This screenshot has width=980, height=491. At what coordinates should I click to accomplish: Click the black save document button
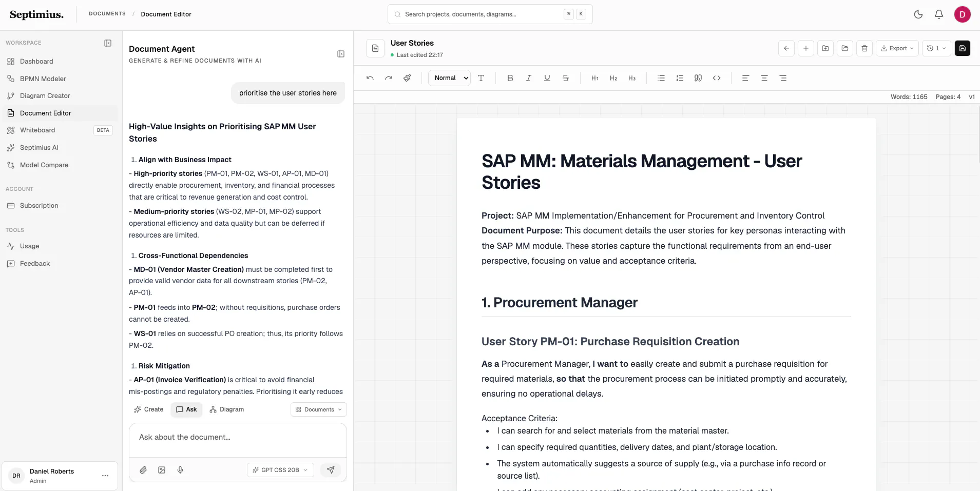pos(962,48)
